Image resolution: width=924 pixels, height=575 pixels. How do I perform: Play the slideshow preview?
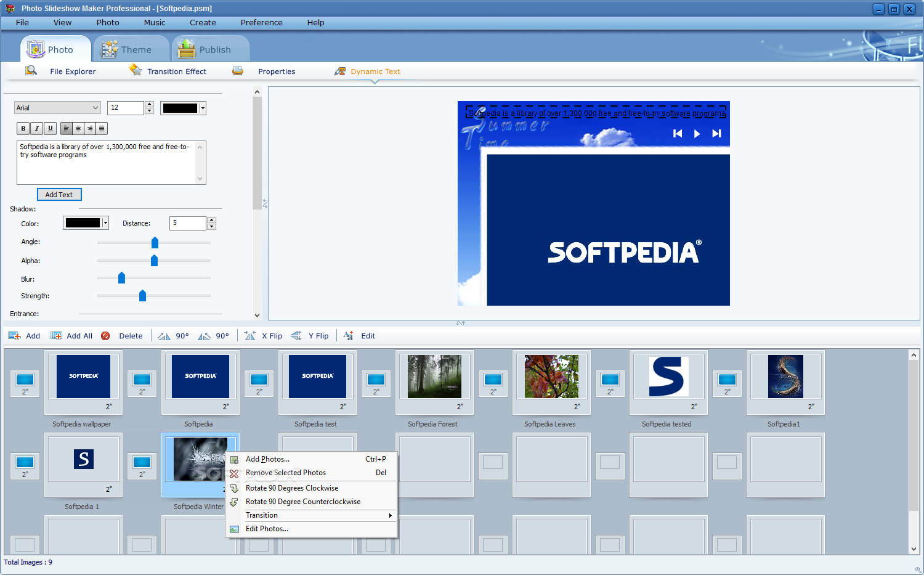[697, 133]
